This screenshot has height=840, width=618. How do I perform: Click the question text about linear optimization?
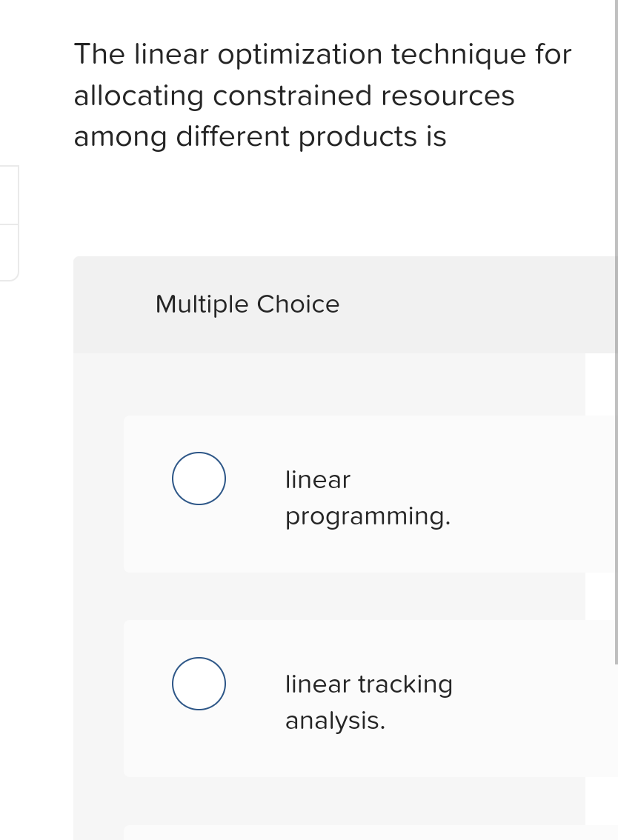(322, 95)
